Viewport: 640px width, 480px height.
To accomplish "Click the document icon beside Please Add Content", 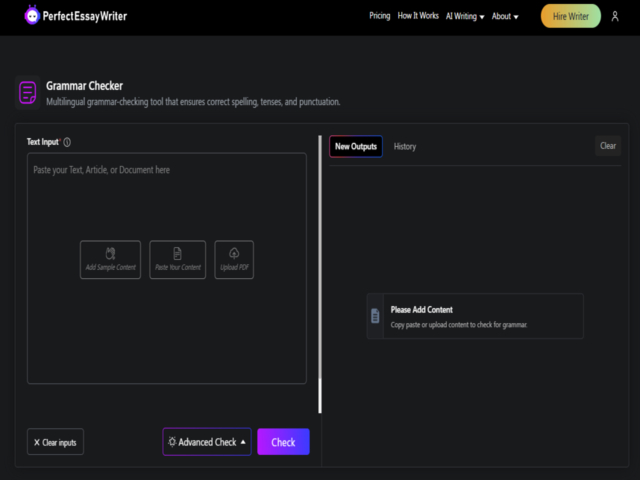I will click(375, 316).
